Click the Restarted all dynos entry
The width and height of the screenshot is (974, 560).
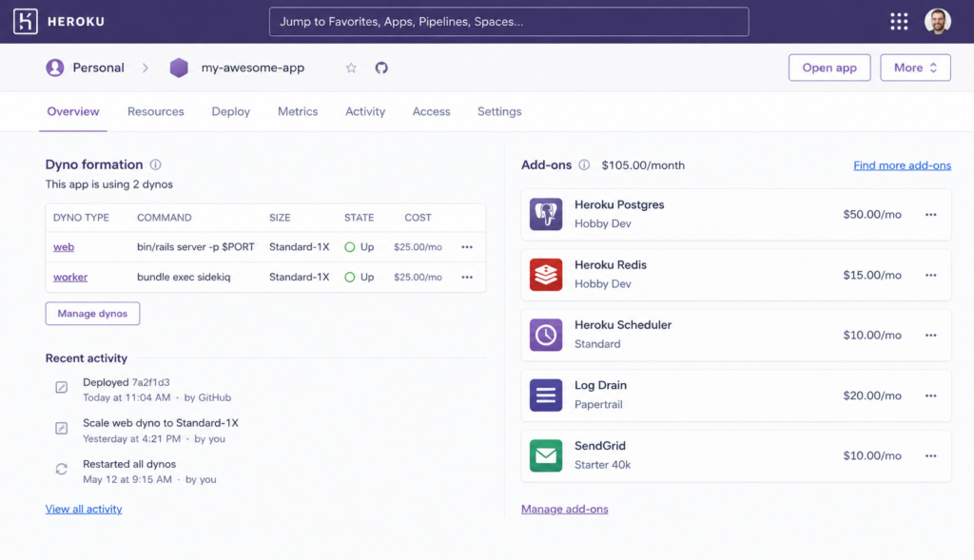129,464
